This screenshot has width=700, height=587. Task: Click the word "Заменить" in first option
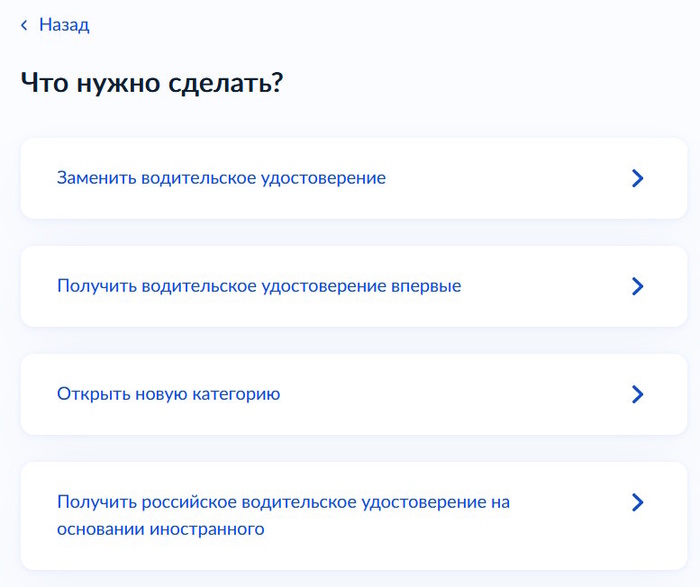[x=95, y=178]
